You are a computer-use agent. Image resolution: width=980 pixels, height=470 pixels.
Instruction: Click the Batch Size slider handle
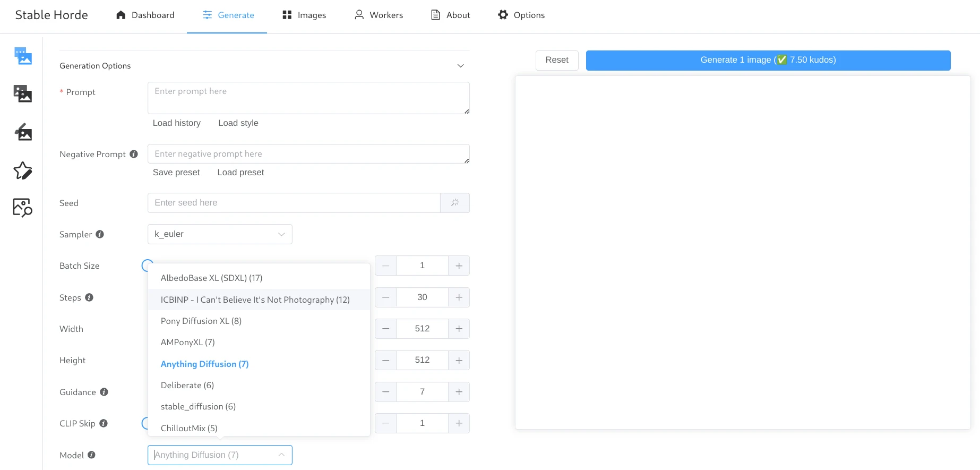tap(148, 266)
